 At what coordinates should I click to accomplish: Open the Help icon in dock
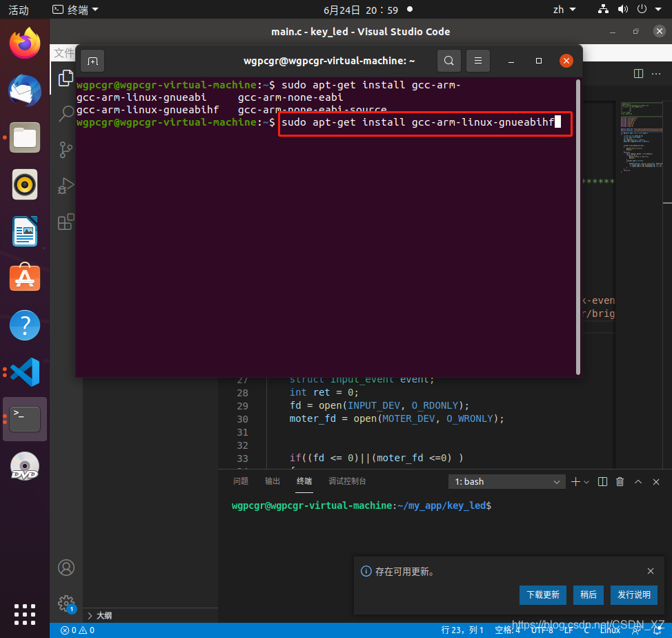[25, 325]
